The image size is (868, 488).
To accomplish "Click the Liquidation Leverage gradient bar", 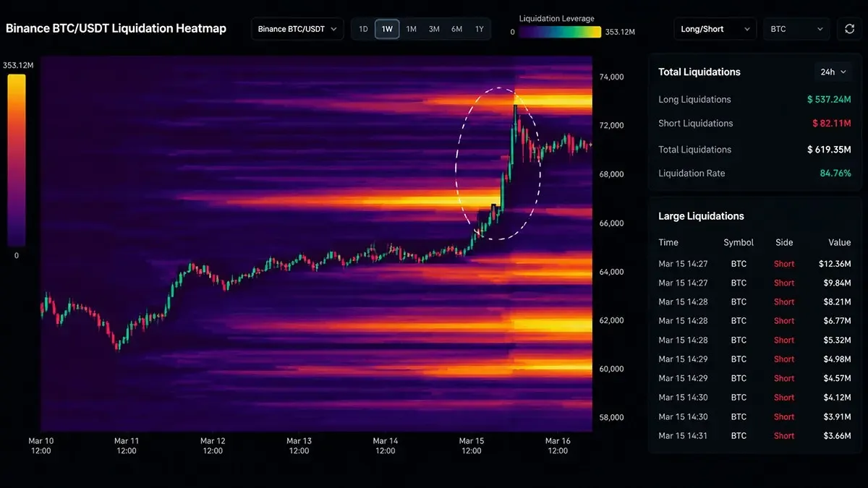I will pyautogui.click(x=560, y=32).
